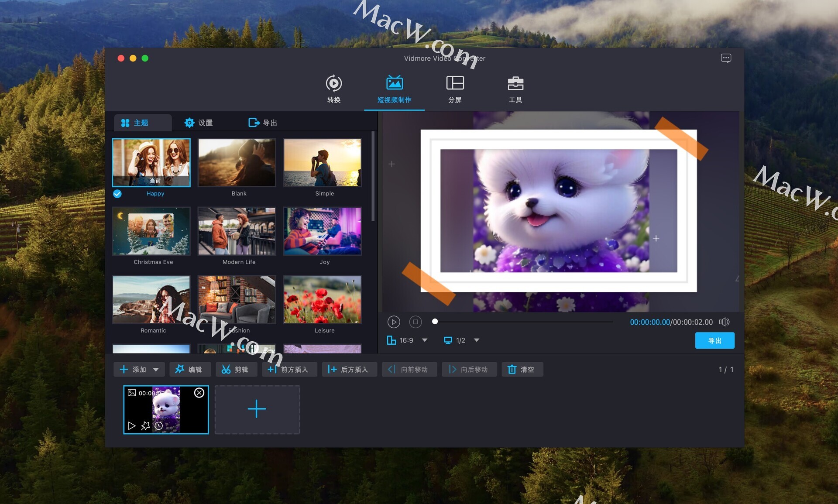Select the 主题 theme tab

pyautogui.click(x=143, y=123)
